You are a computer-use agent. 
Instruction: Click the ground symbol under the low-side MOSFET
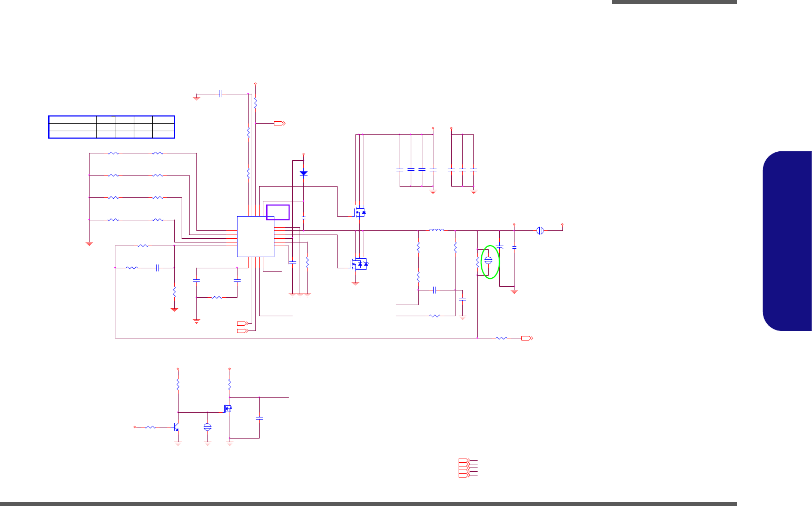(355, 284)
